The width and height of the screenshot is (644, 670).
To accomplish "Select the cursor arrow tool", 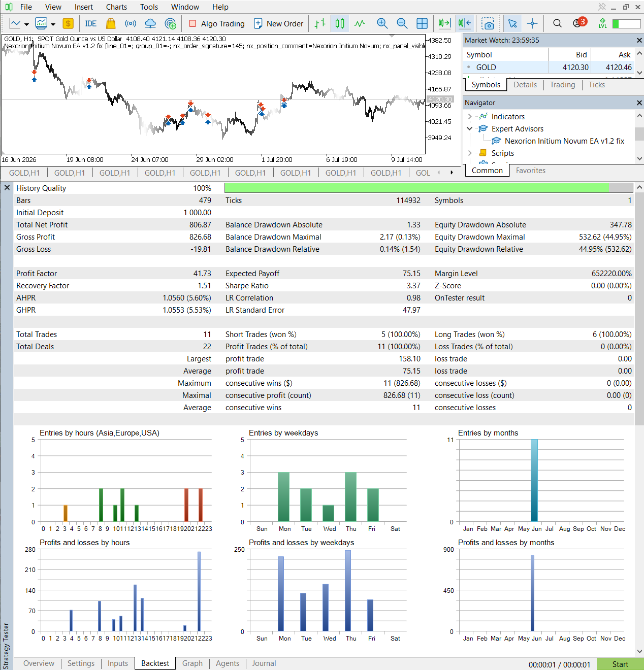I will pos(512,23).
